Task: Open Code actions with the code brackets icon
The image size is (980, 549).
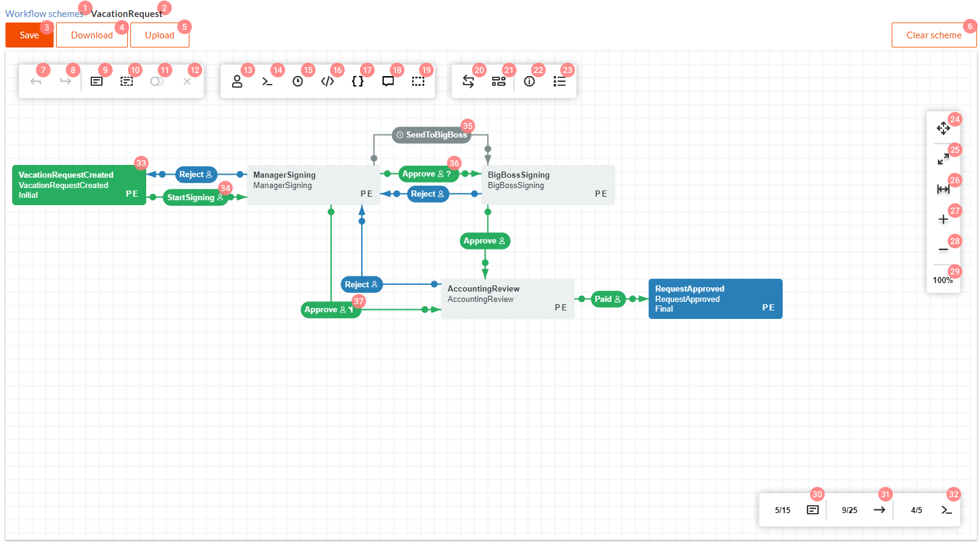Action: 328,82
